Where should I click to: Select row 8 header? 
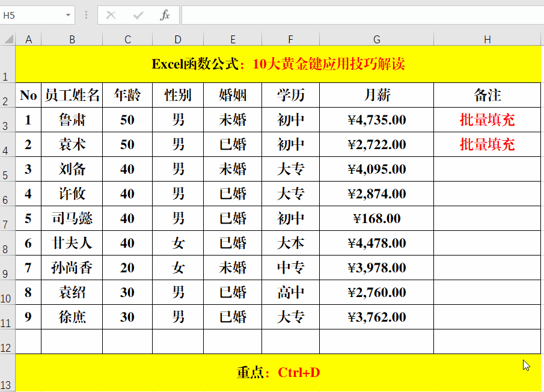pyautogui.click(x=7, y=243)
